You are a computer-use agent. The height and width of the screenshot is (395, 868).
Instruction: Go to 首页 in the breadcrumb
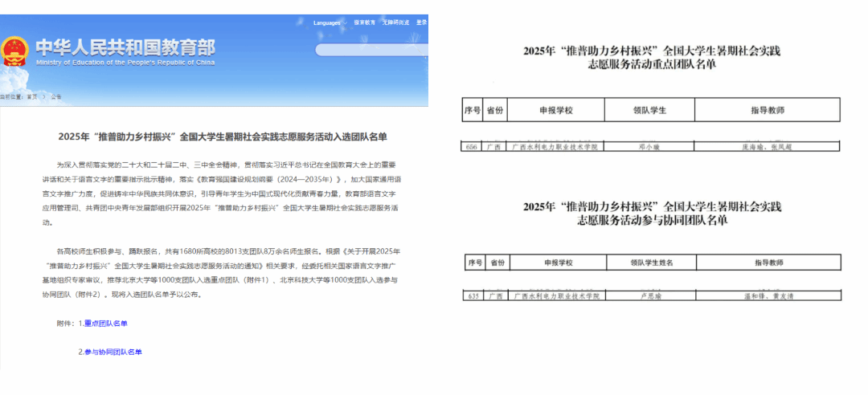pyautogui.click(x=31, y=96)
